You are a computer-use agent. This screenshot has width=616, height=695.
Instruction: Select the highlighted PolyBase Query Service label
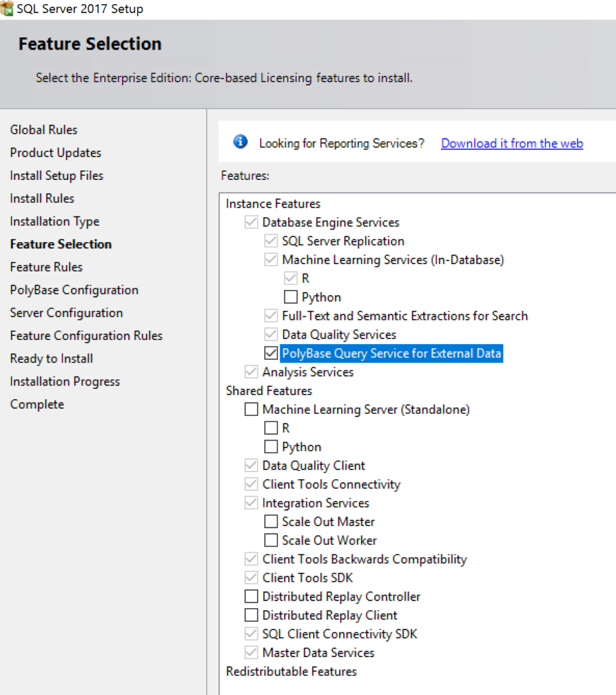391,353
